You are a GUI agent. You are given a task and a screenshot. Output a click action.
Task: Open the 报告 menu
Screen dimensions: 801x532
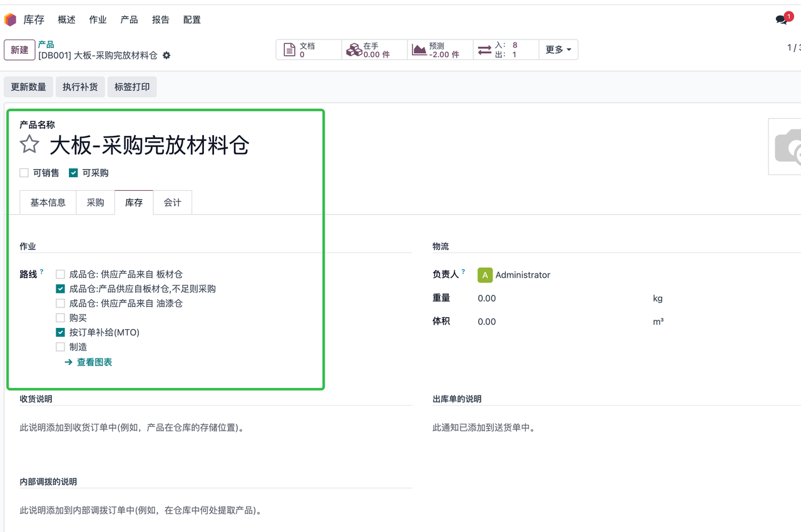click(160, 20)
